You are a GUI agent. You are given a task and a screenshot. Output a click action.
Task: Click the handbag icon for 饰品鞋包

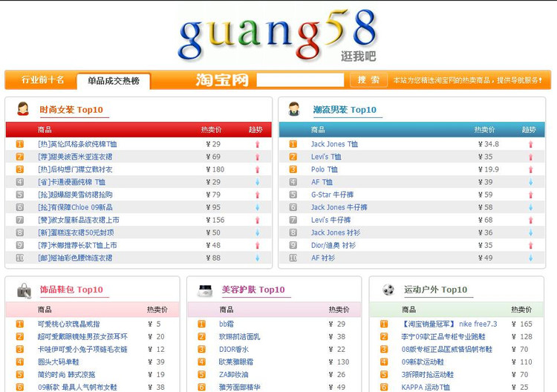click(25, 290)
